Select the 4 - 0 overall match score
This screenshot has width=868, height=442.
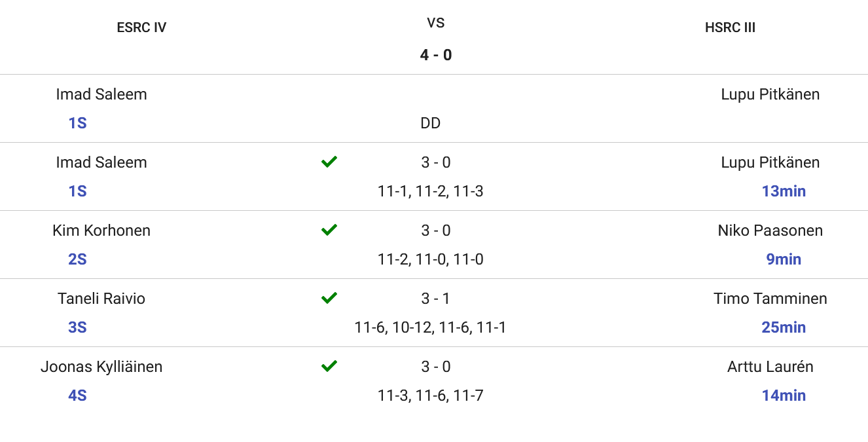(x=436, y=55)
